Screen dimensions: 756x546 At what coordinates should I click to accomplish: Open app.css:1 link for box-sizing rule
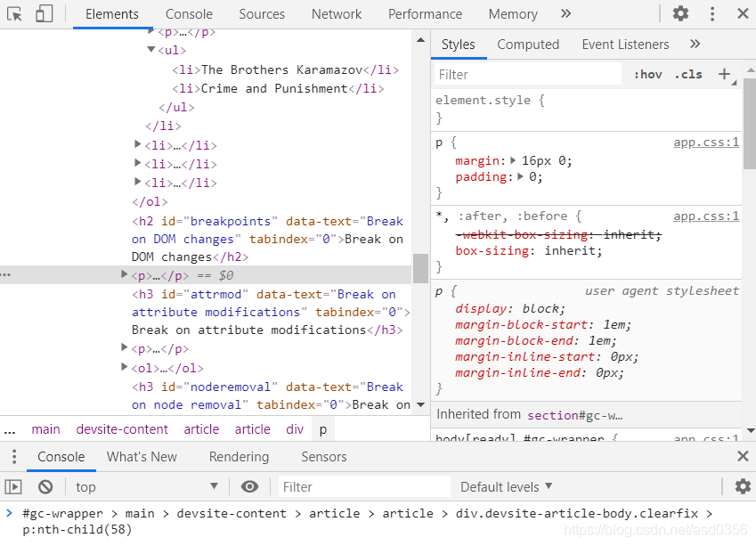coord(706,216)
